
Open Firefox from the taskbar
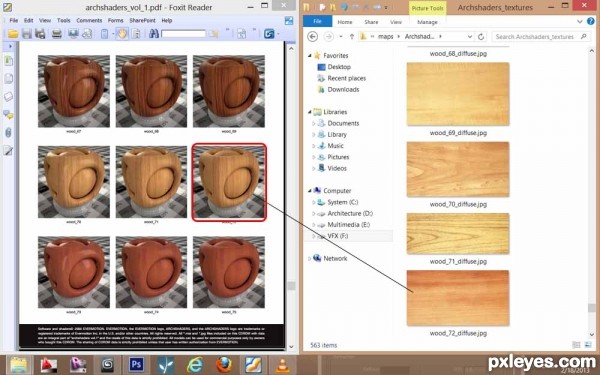[x=224, y=365]
